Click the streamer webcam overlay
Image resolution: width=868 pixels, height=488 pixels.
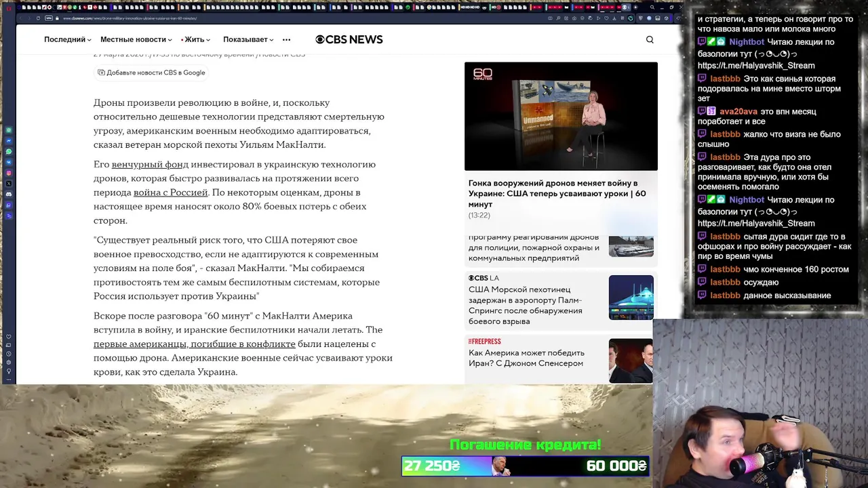click(x=760, y=403)
